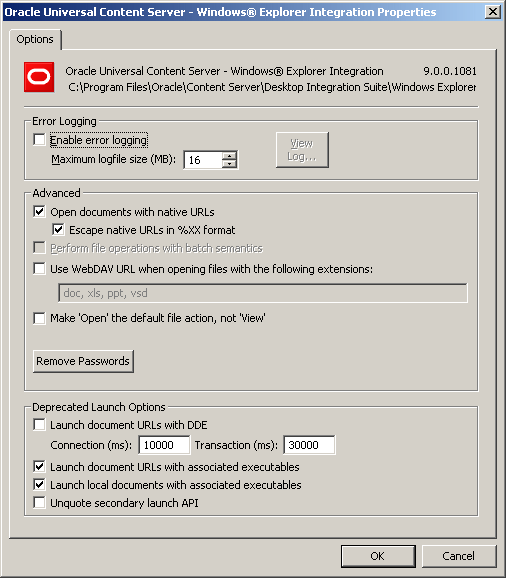Confirm settings with OK button
This screenshot has width=506, height=578.
378,556
